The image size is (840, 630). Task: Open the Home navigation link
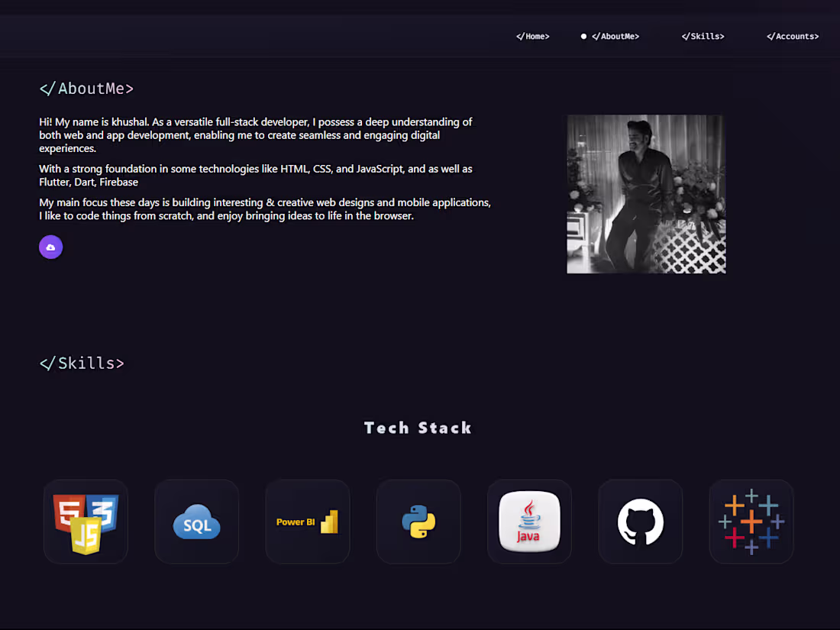[532, 36]
